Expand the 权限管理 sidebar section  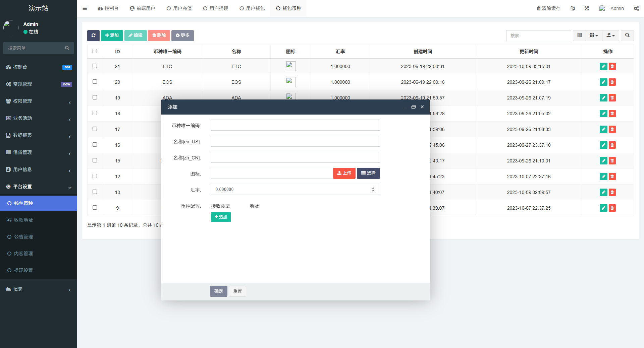38,101
